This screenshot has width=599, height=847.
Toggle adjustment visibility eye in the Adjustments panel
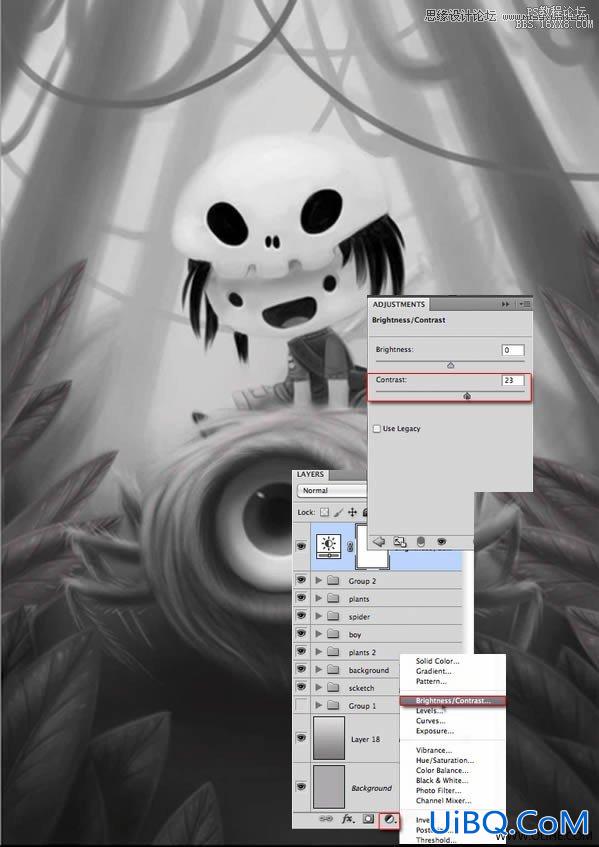pyautogui.click(x=442, y=541)
